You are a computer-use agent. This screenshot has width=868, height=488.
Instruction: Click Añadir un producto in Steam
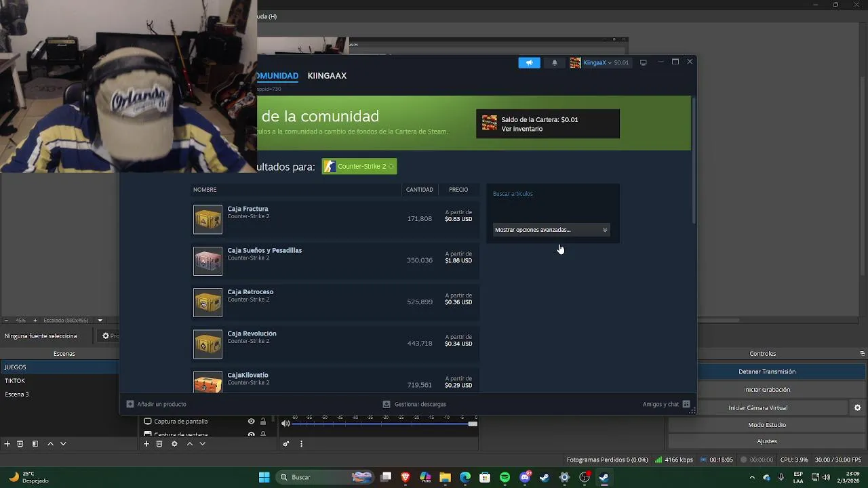point(157,404)
